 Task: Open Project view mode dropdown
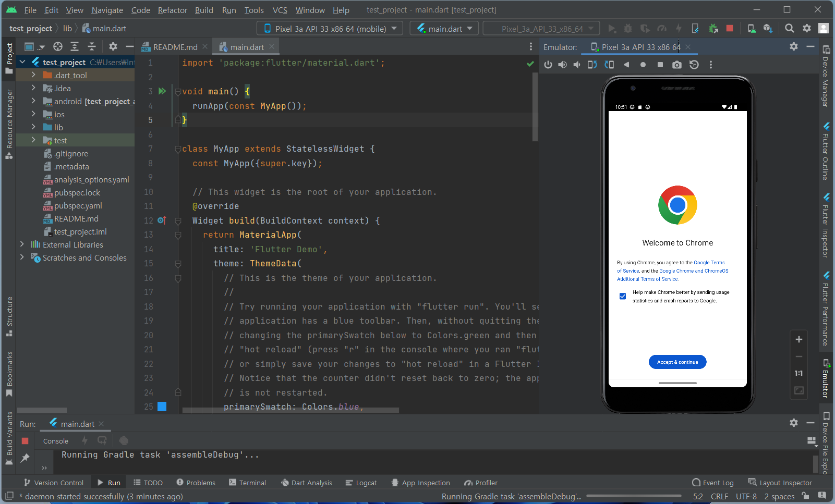click(x=34, y=46)
